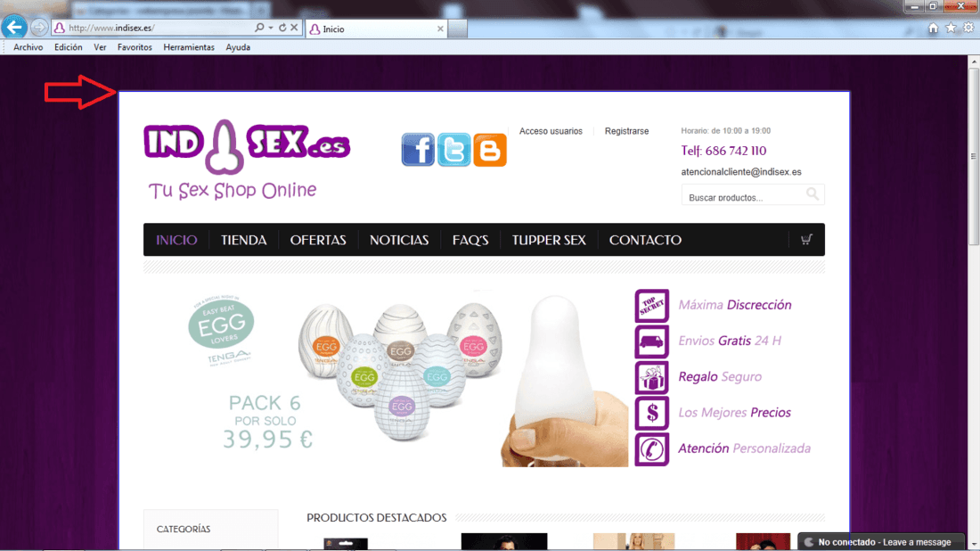Click the product search magnifier icon
This screenshot has height=551, width=980.
pos(812,193)
